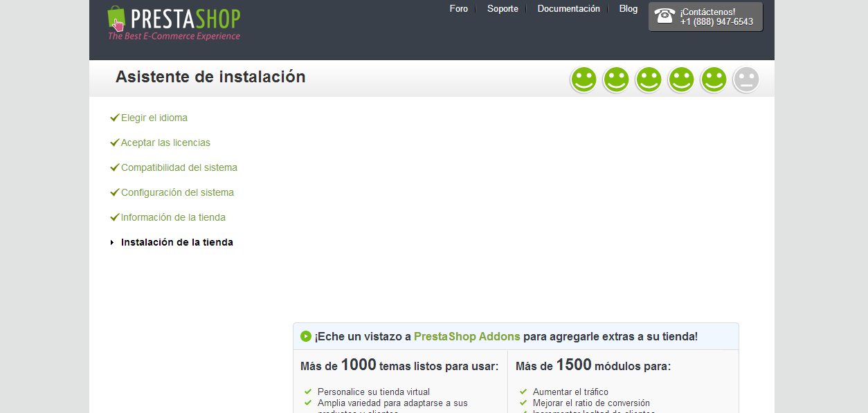
Task: Go to Elegir el idioma step
Action: click(x=154, y=118)
